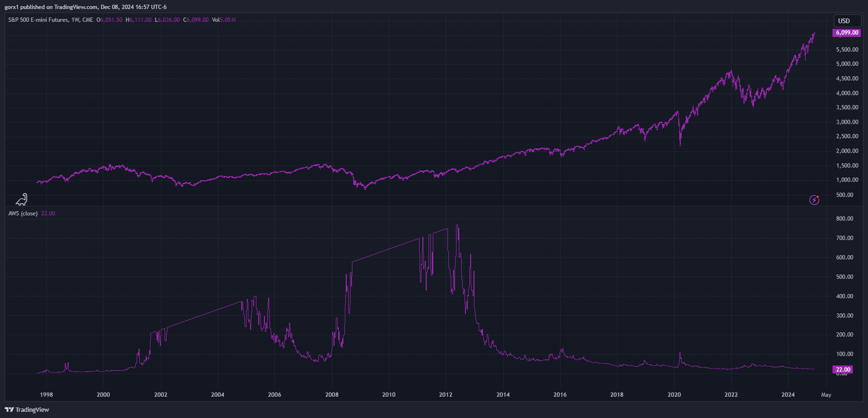The height and width of the screenshot is (418, 868).
Task: Click the 2016 label on time axis
Action: pos(560,395)
